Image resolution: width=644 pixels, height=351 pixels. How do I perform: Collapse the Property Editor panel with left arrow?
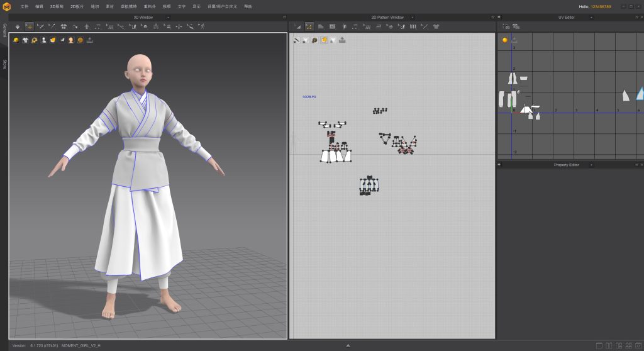click(499, 165)
